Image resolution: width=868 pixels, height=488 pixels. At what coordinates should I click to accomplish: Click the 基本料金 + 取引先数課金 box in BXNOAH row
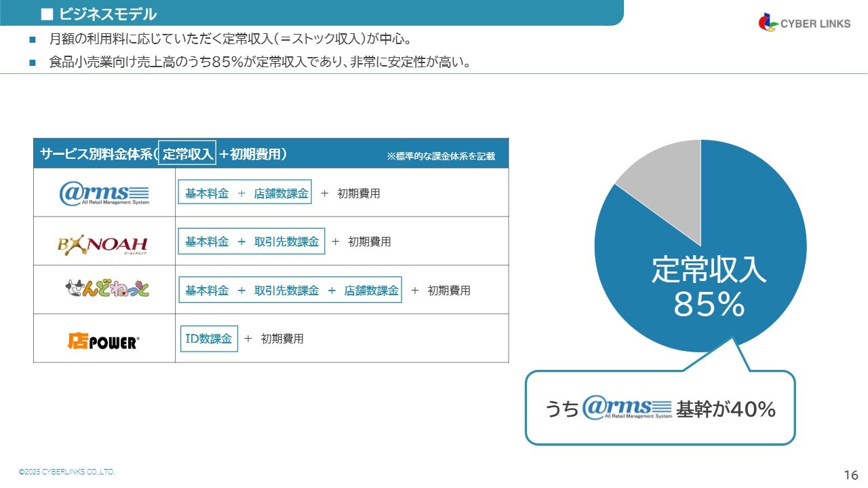pos(252,242)
